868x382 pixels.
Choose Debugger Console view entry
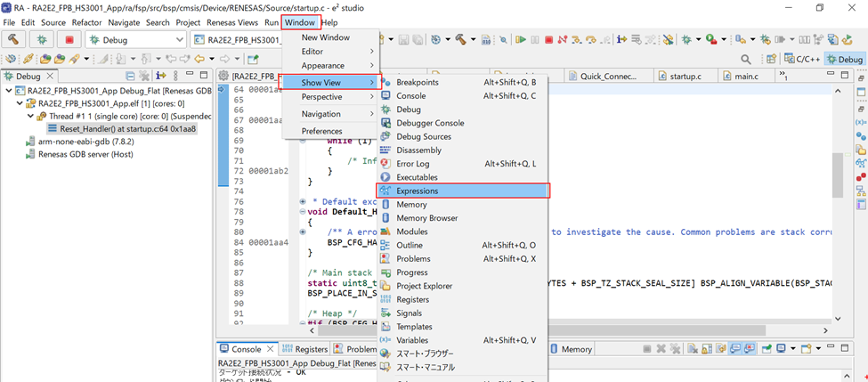click(x=462, y=123)
